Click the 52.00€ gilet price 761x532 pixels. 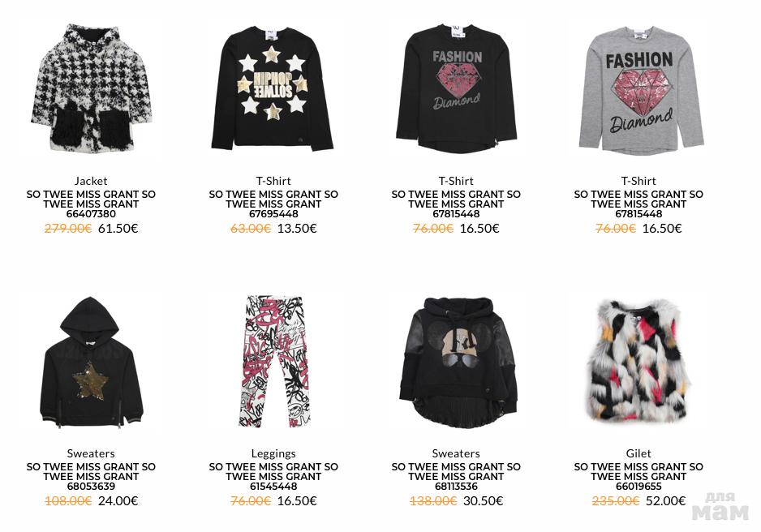(x=666, y=501)
